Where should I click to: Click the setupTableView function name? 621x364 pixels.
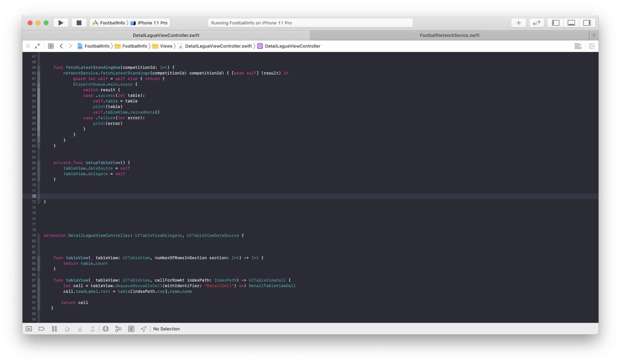coord(103,162)
